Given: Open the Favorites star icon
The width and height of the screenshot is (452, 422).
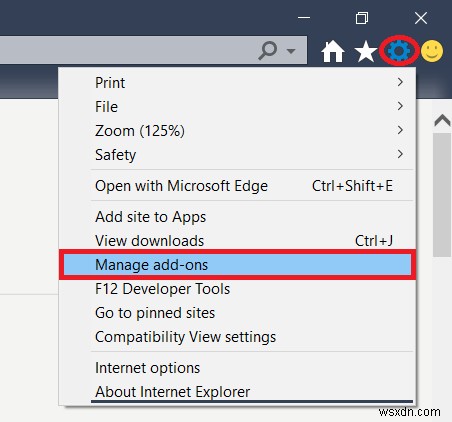Looking at the screenshot, I should pyautogui.click(x=366, y=51).
